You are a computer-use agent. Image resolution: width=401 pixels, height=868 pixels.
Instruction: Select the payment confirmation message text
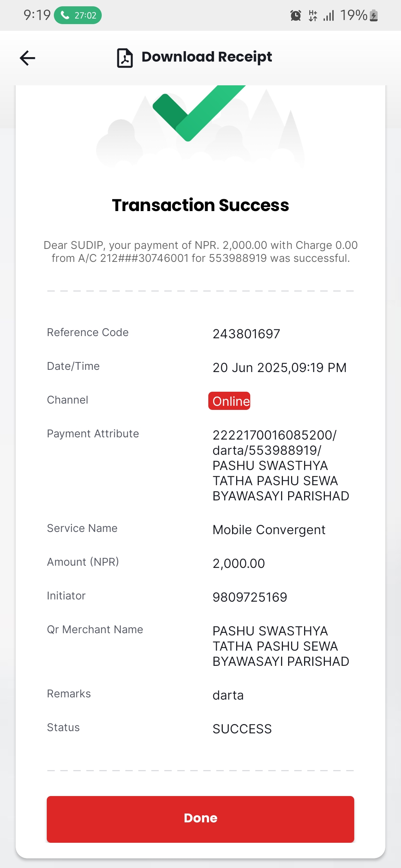200,251
